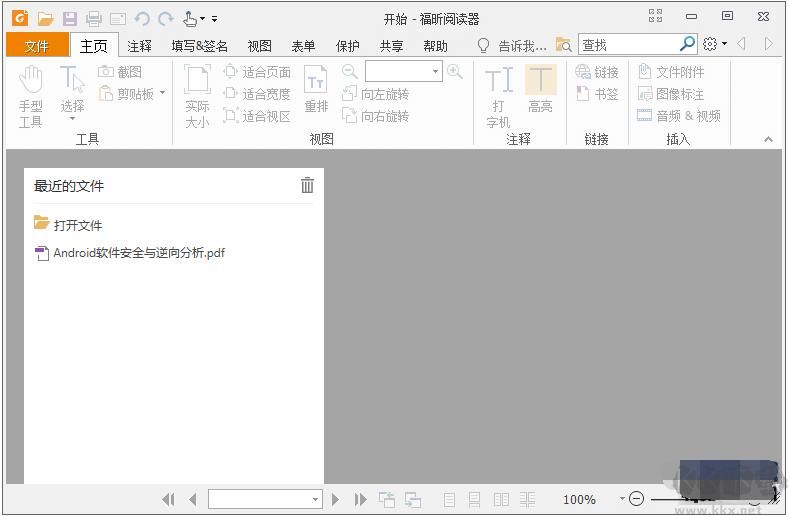Rotate page with 向右旋转
Screen dimensions: 789x517
[x=375, y=116]
